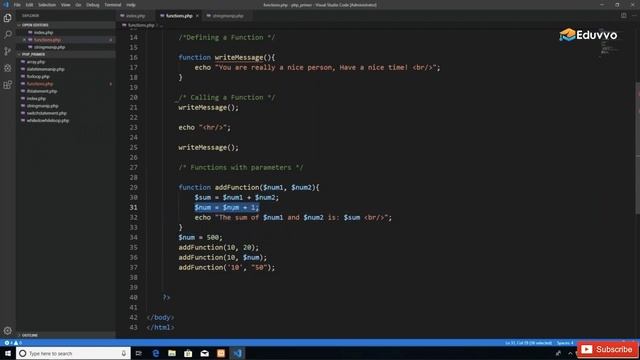Click the comment '/* Functions with parameters */'

click(241, 167)
